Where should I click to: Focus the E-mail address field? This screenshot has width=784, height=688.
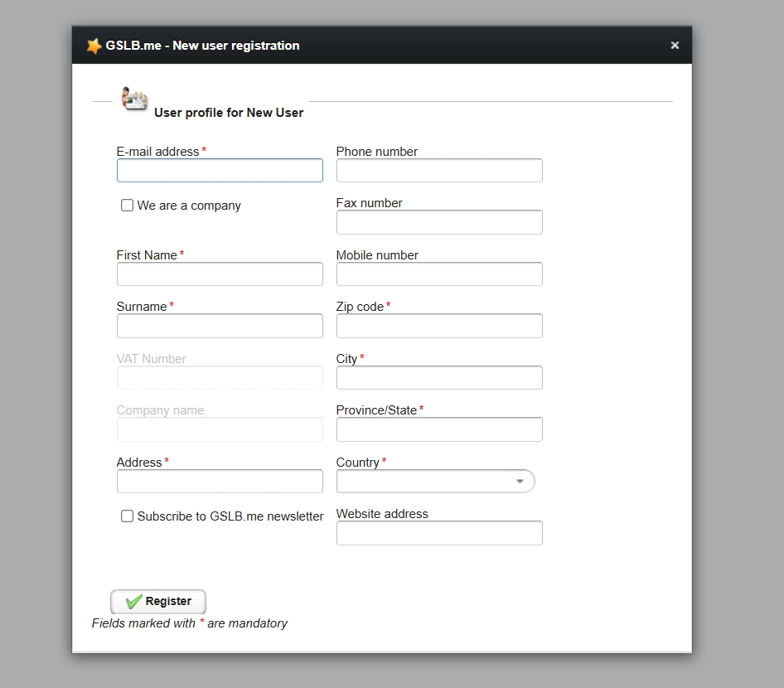(220, 171)
